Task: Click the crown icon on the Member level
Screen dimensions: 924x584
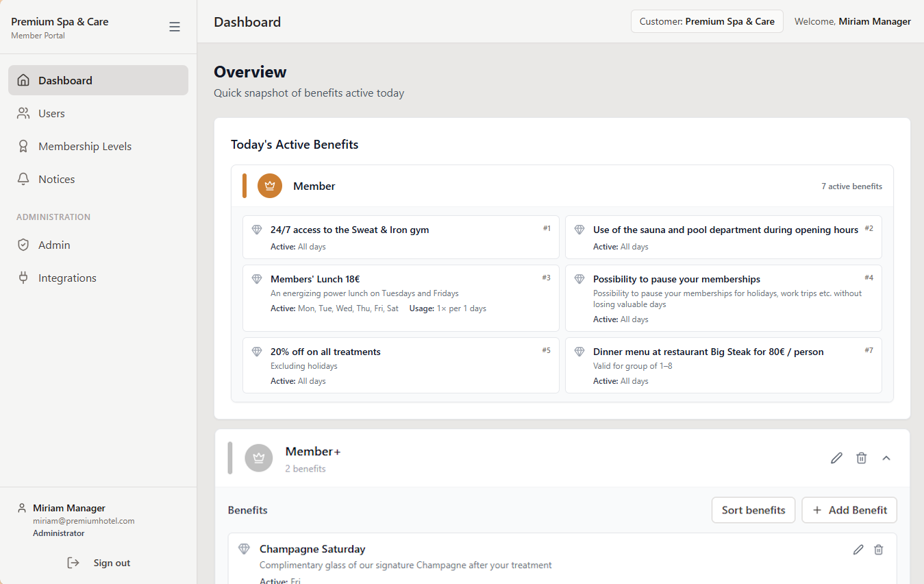Action: point(269,185)
